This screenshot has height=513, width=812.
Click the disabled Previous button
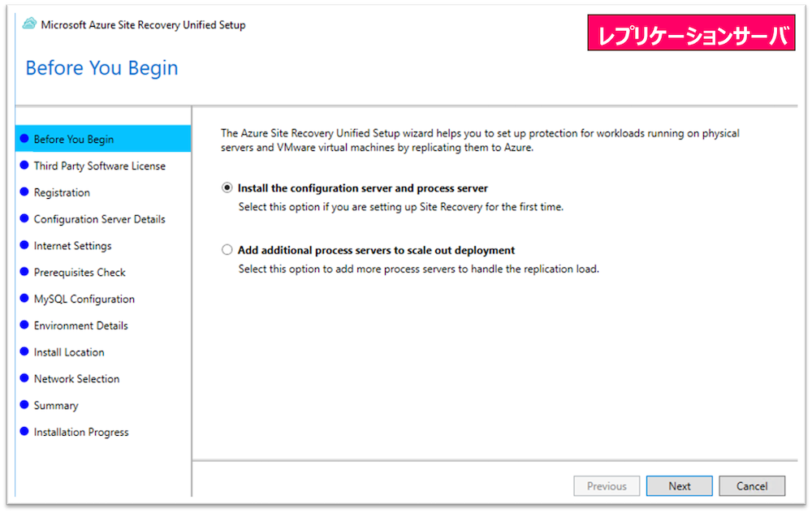point(607,486)
